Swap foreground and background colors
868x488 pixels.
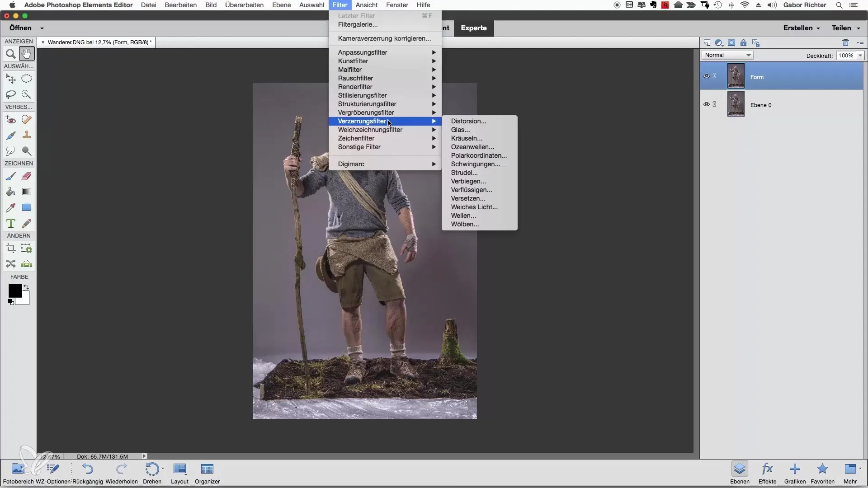[x=26, y=287]
